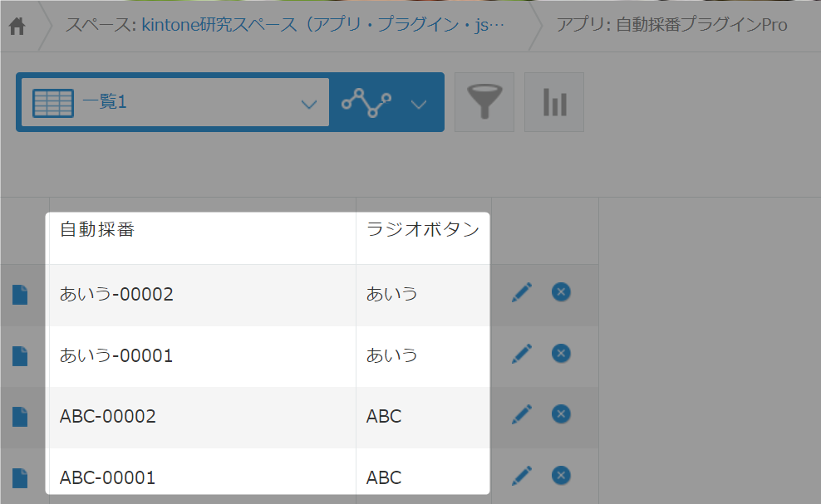Open the 自動採番プラグインPro app link
This screenshot has height=504, width=821.
coord(701,24)
